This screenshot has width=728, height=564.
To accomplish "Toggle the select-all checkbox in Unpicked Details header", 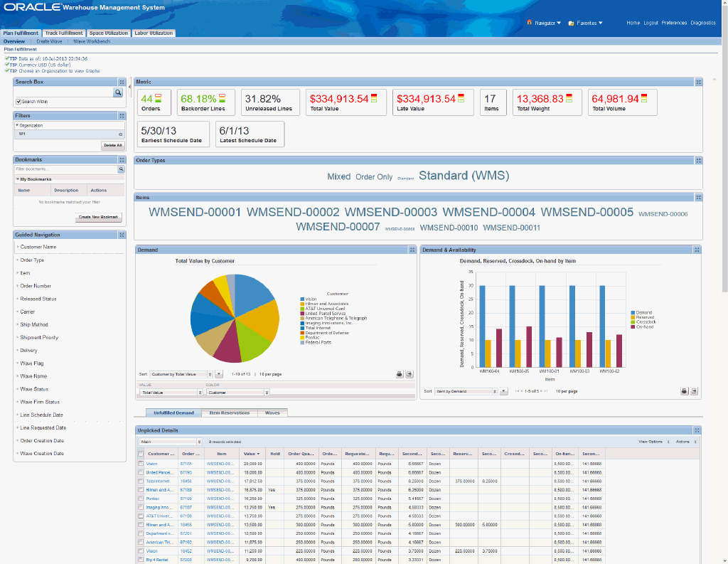I will pyautogui.click(x=141, y=454).
